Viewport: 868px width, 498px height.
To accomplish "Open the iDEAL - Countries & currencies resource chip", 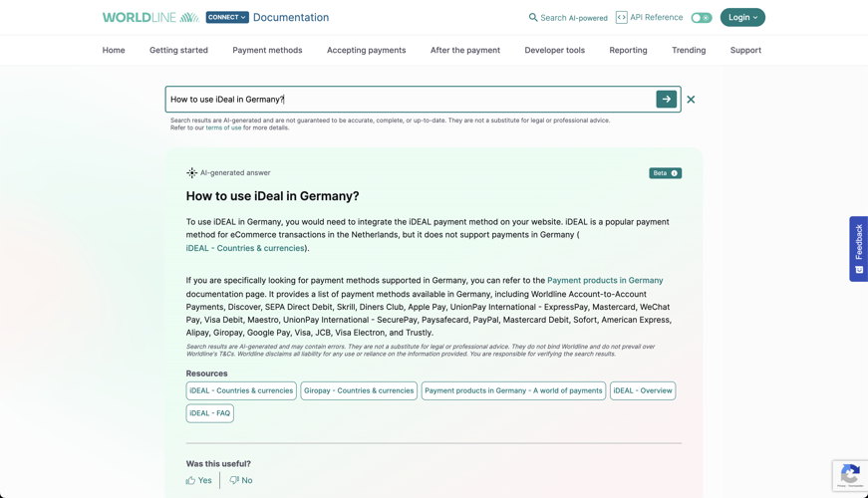I will pyautogui.click(x=241, y=390).
